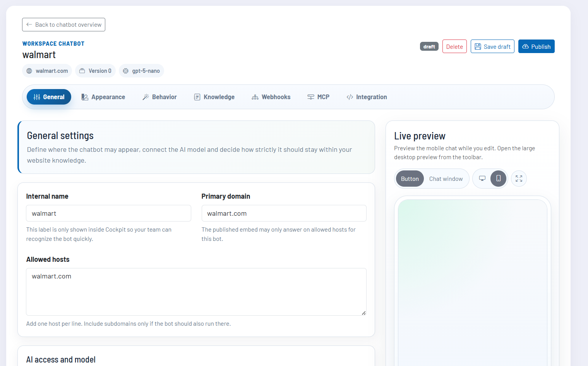588x366 pixels.
Task: Switch to the Behavior tab
Action: tap(159, 97)
